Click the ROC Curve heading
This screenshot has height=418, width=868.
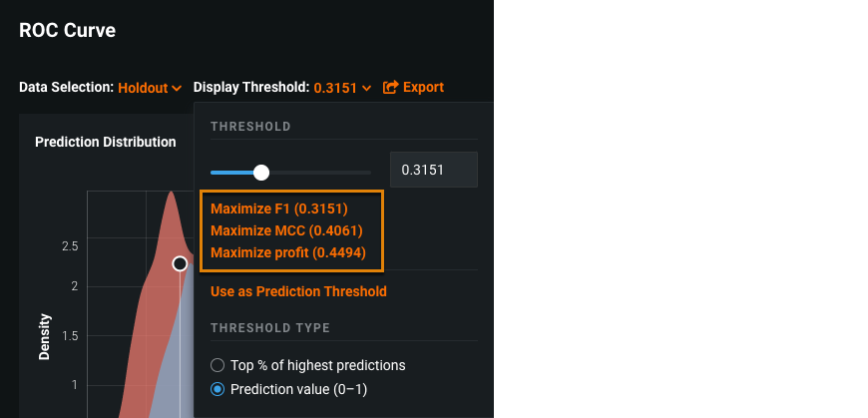pyautogui.click(x=68, y=30)
